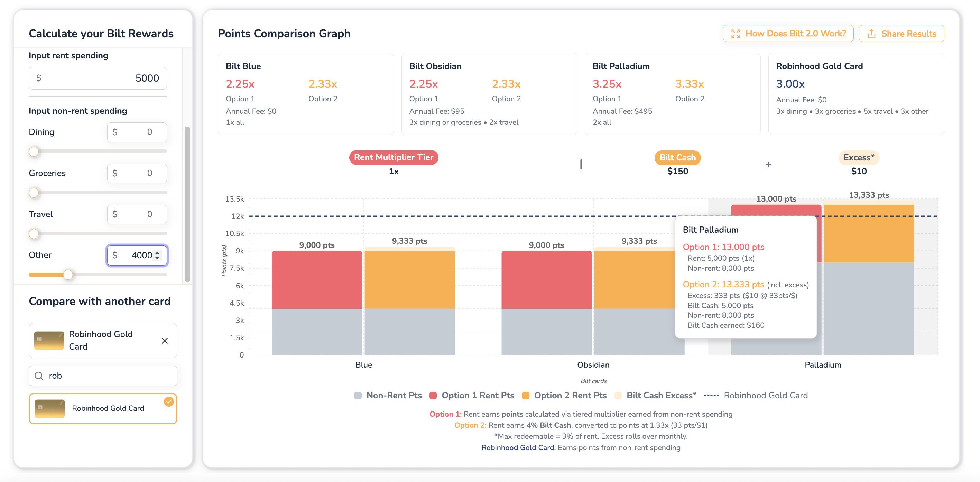Toggle the Option 1 Rent Pts legend swatch

tap(433, 395)
